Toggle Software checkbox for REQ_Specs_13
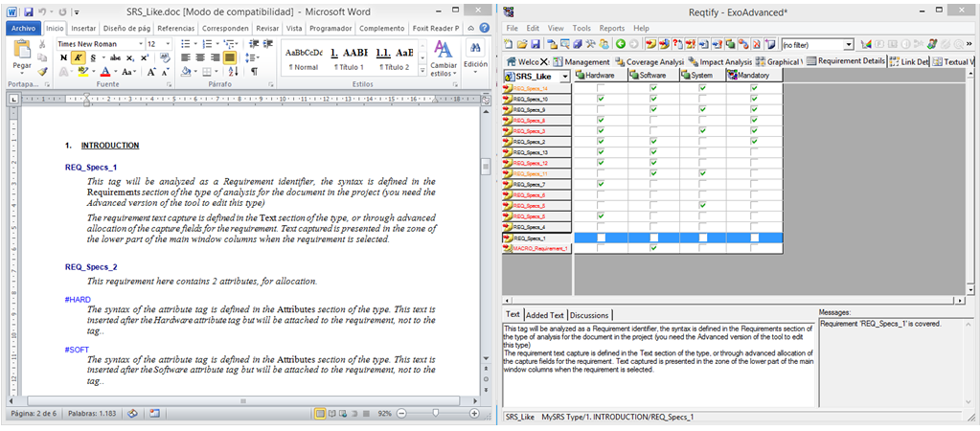The width and height of the screenshot is (980, 431). coord(653,152)
